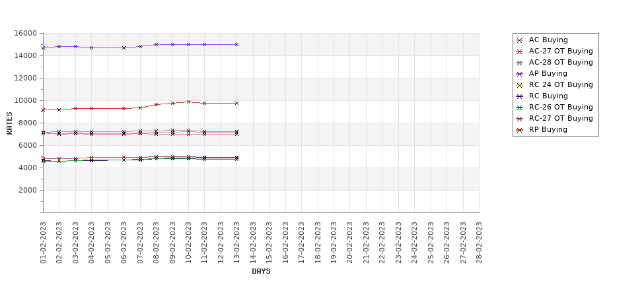Viewport: 644px width, 283px height.
Task: Click AP Buying data point on 01-02-2023
Action: (x=43, y=47)
